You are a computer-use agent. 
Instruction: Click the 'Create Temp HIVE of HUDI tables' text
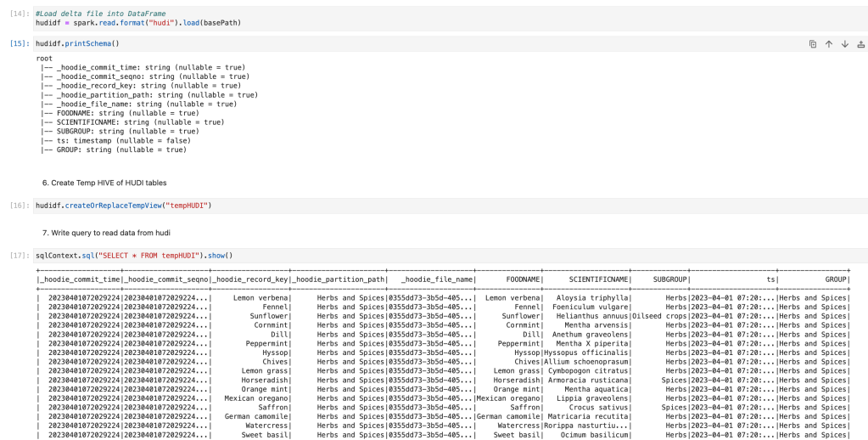tap(104, 183)
